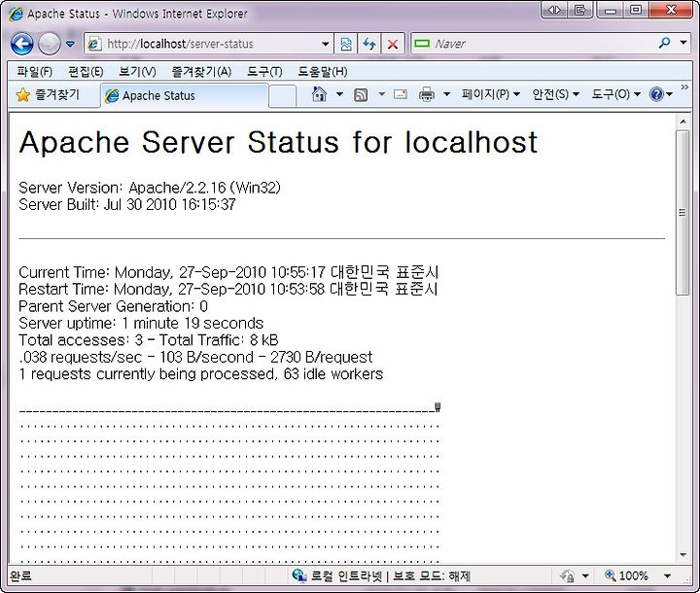The width and height of the screenshot is (700, 593).
Task: Click the 완료 status bar text
Action: click(x=20, y=576)
